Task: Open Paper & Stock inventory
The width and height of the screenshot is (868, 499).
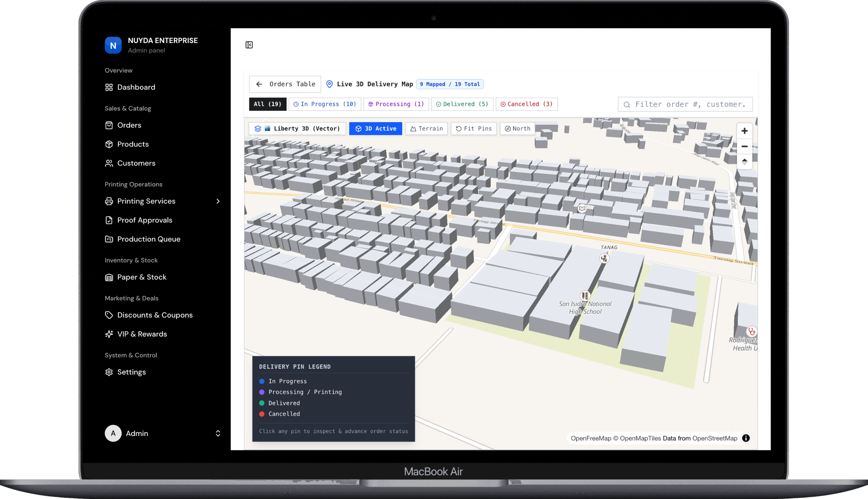Action: point(141,277)
